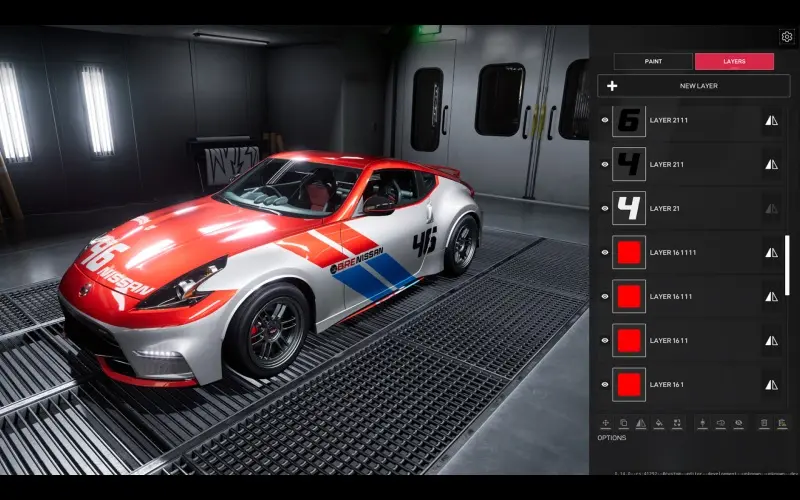This screenshot has height=500, width=800.
Task: Toggle mirror icon on Layer 2111
Action: coord(771,120)
